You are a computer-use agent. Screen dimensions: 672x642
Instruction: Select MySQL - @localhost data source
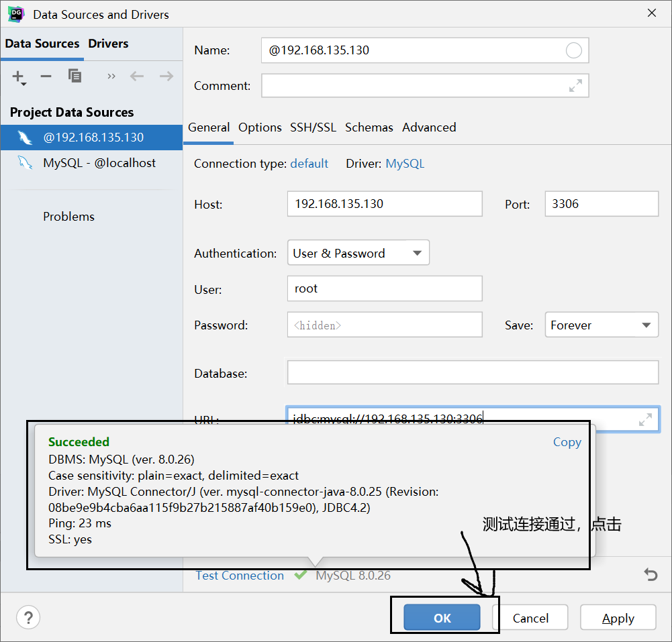coord(92,163)
